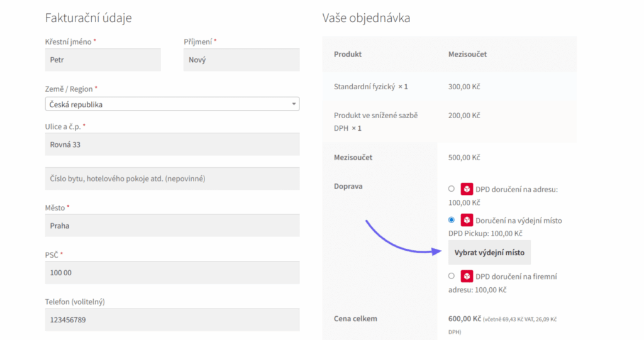Image resolution: width=644 pixels, height=340 pixels.
Task: Click the Fakturační údaje heading
Action: (88, 18)
